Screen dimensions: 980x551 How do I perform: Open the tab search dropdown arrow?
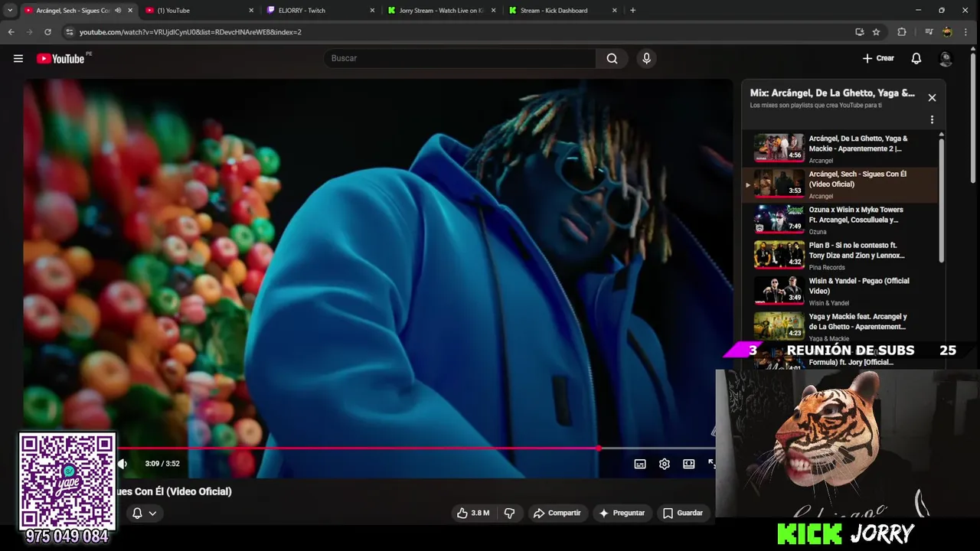tap(10, 11)
